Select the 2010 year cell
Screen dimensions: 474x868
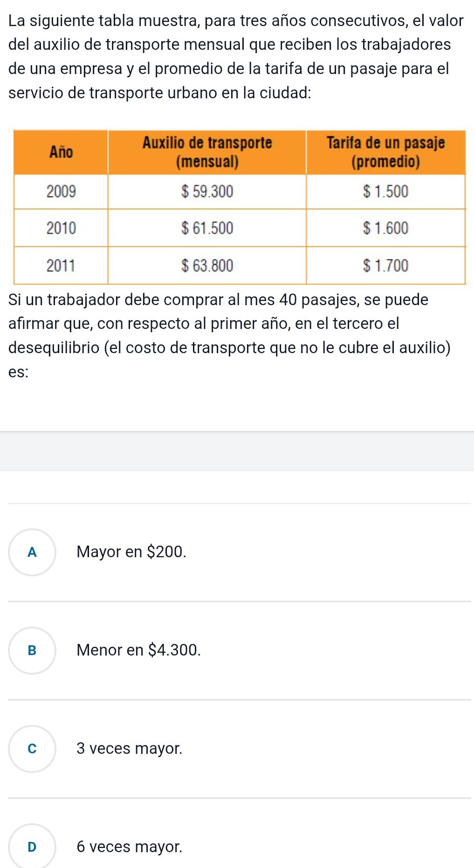click(x=61, y=228)
